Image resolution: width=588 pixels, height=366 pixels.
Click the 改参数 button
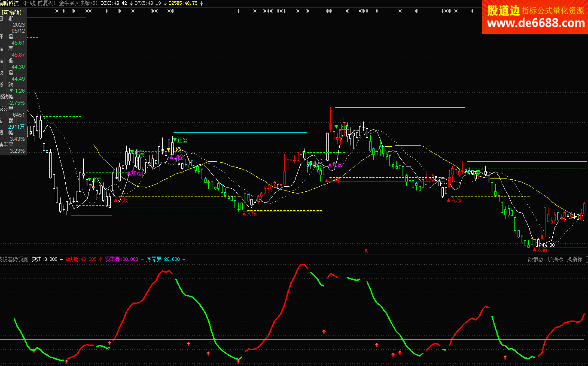(x=536, y=260)
